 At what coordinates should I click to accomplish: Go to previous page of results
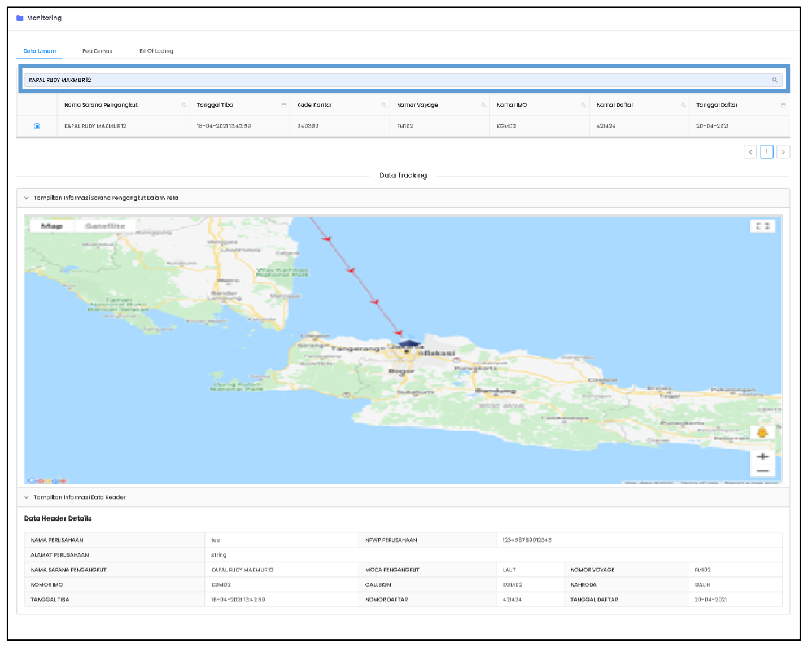click(x=750, y=152)
